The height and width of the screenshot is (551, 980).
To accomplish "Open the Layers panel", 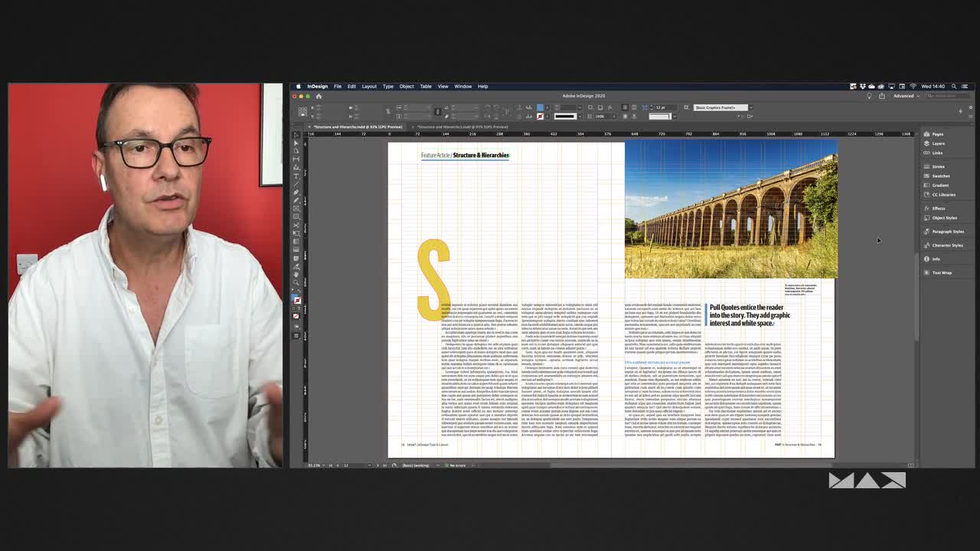I will click(938, 143).
